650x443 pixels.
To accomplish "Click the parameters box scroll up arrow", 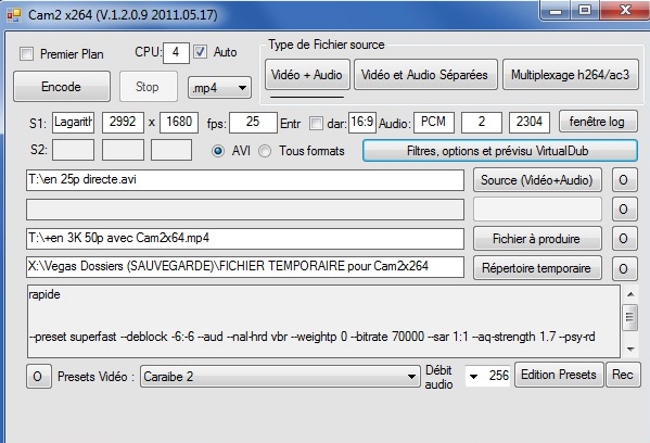I will 631,294.
